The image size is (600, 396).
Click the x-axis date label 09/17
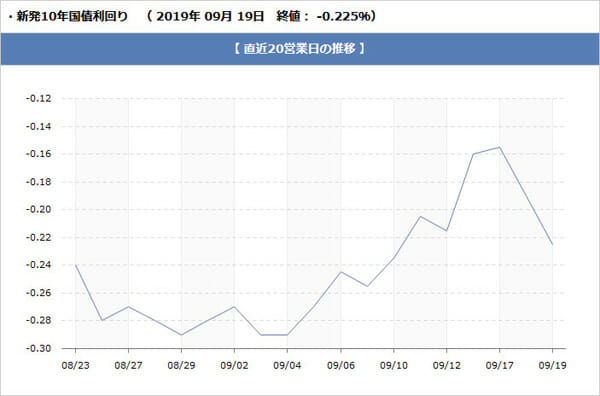pyautogui.click(x=499, y=365)
